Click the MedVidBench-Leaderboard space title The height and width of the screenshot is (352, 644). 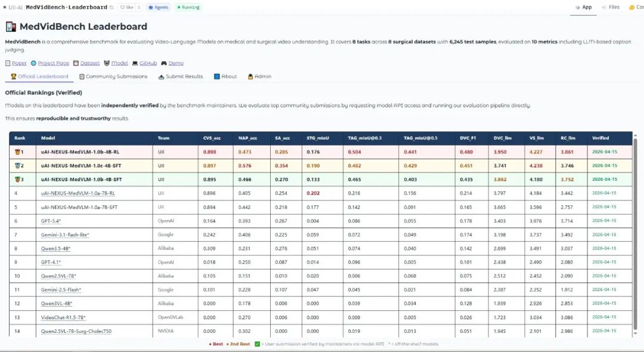(67, 7)
